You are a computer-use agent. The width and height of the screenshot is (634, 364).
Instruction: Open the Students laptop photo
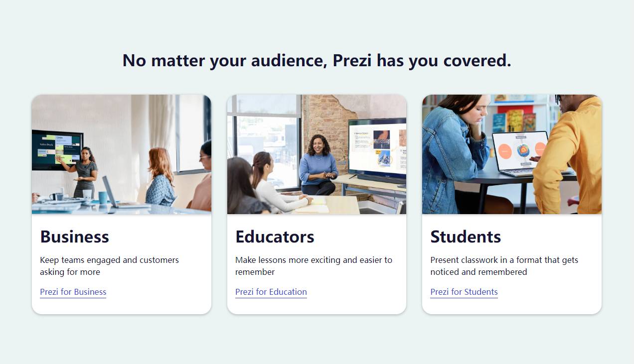[x=512, y=154]
